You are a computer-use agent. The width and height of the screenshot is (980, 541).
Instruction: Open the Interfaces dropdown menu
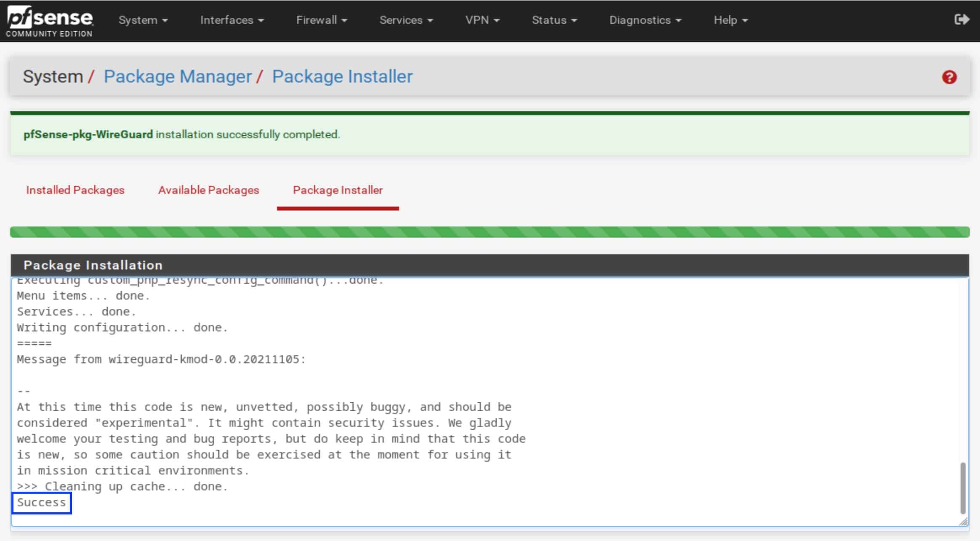pos(232,20)
